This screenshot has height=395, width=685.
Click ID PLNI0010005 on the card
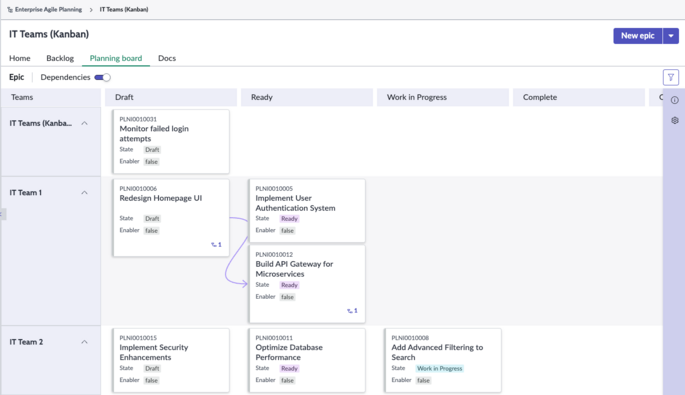coord(274,188)
